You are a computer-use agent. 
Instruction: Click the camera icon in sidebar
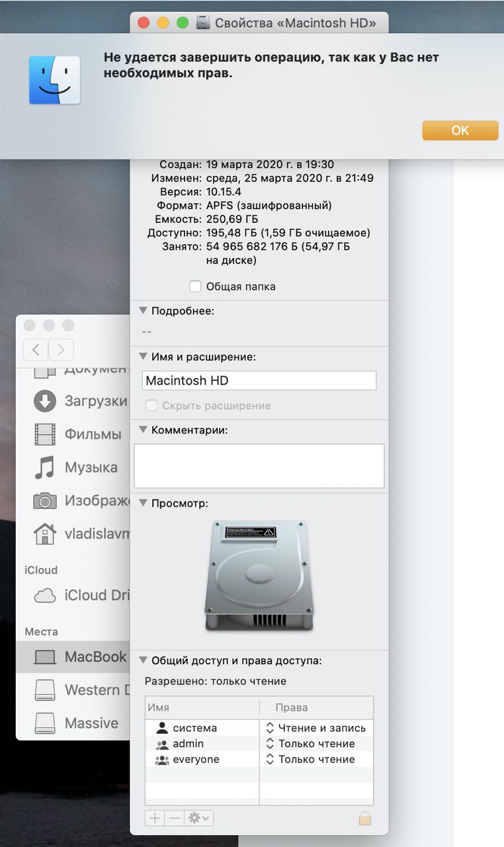pyautogui.click(x=44, y=500)
